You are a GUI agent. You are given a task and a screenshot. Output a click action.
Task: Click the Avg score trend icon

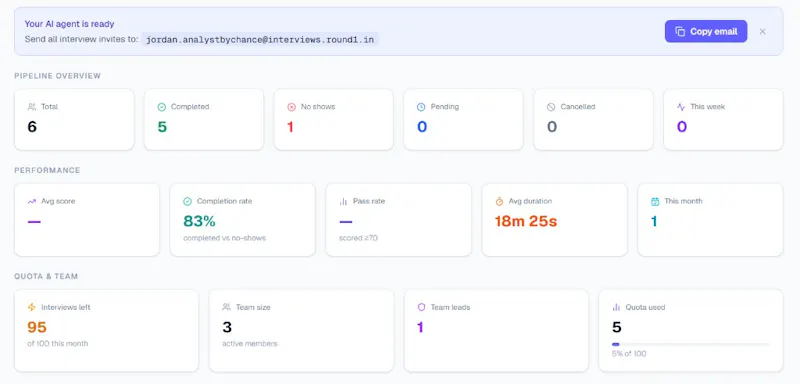tap(32, 201)
